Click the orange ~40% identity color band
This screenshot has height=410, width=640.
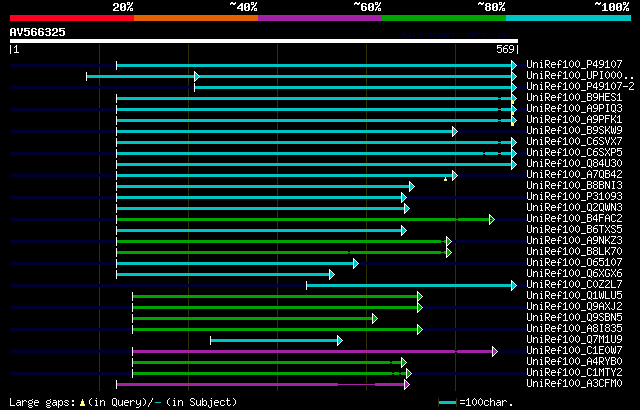tap(196, 18)
